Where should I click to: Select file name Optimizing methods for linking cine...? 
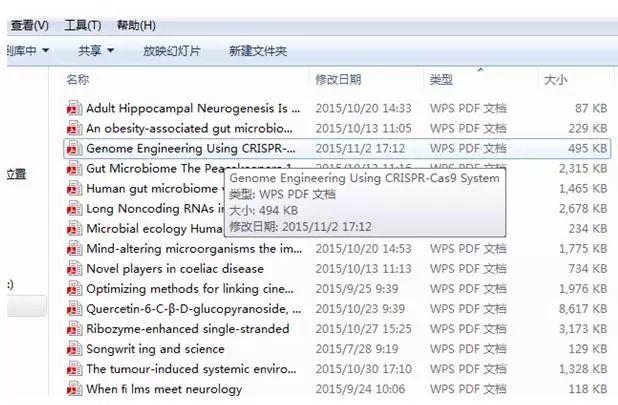tap(190, 289)
